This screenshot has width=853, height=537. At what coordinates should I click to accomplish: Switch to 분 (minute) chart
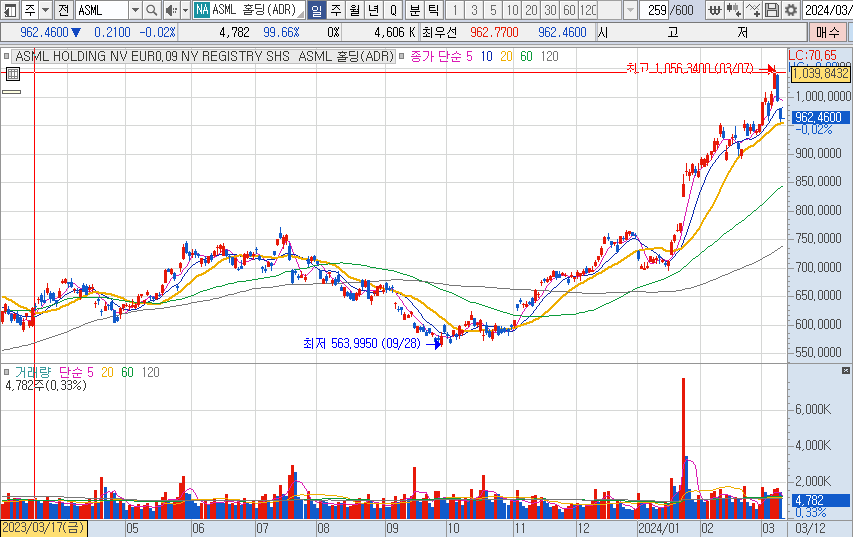click(x=415, y=10)
